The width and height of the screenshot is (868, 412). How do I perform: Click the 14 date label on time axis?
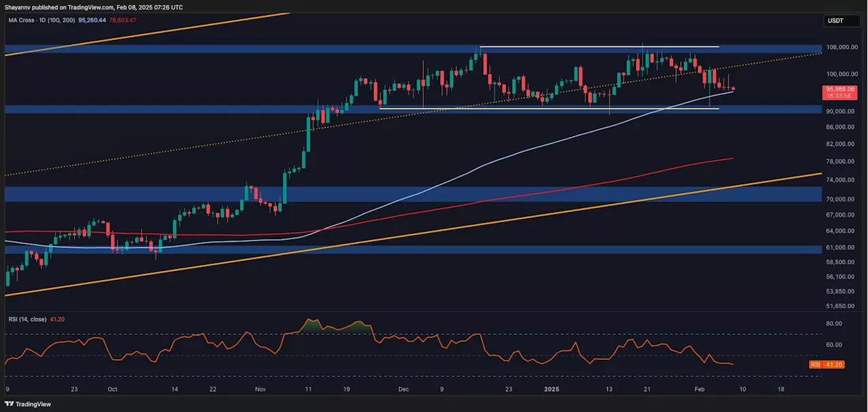pyautogui.click(x=175, y=390)
